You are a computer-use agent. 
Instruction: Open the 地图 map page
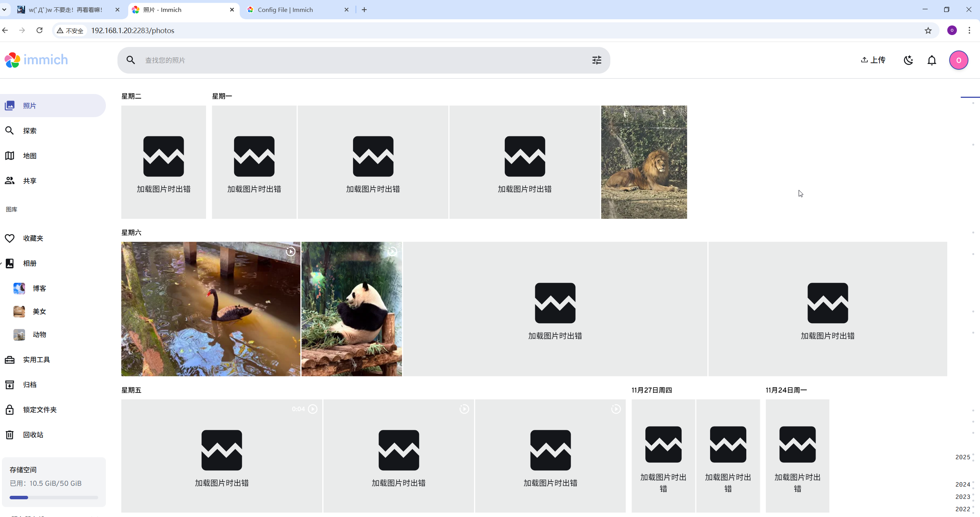[x=30, y=156]
